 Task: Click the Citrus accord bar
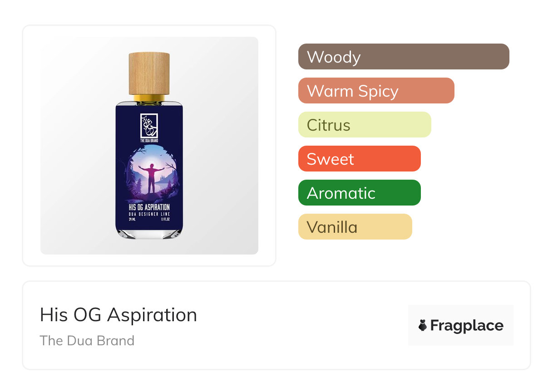(364, 125)
